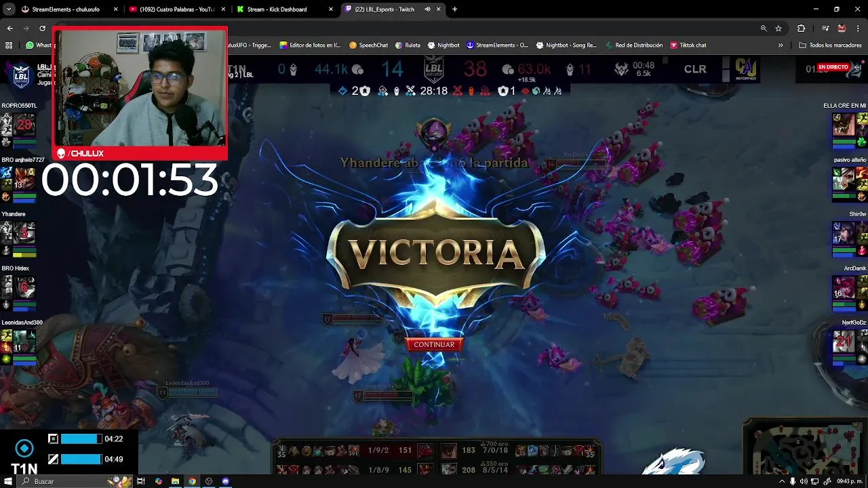This screenshot has width=868, height=488.
Task: Open Editor de fotos bookmark
Action: 310,45
